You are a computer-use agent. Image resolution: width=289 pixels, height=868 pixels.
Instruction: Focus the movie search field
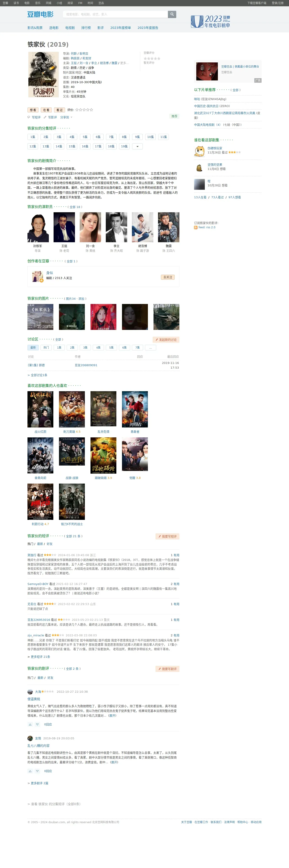pos(115,14)
